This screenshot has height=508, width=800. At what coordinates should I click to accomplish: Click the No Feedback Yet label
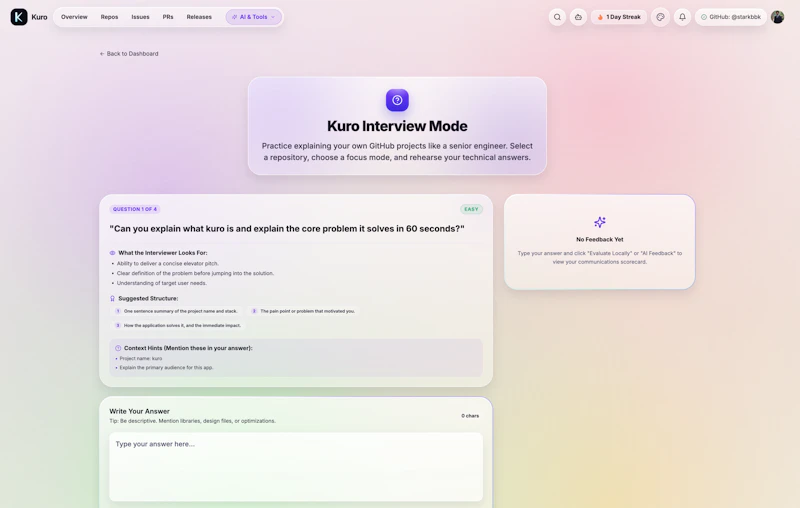[599, 239]
